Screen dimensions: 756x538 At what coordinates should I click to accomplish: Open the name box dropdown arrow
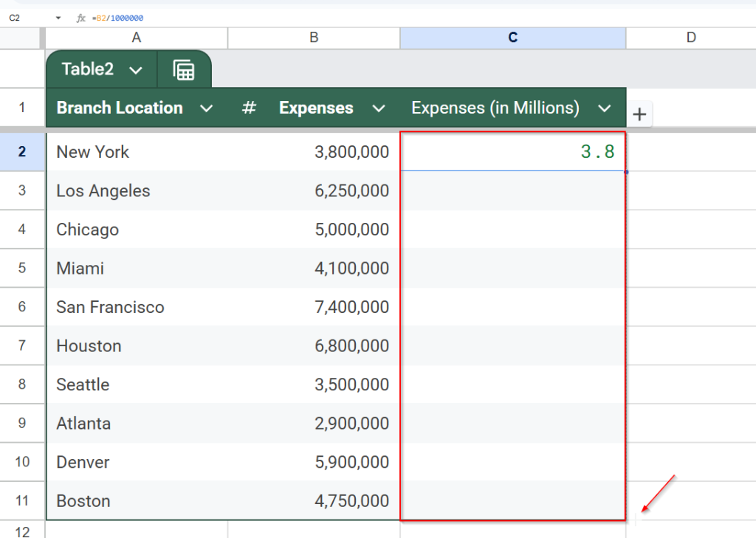(58, 18)
